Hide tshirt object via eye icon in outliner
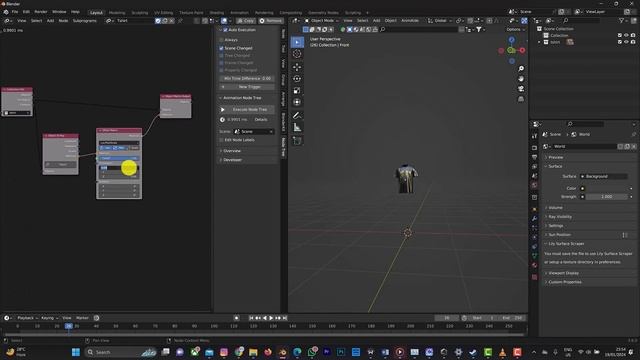This screenshot has width=640, height=360. [x=626, y=42]
